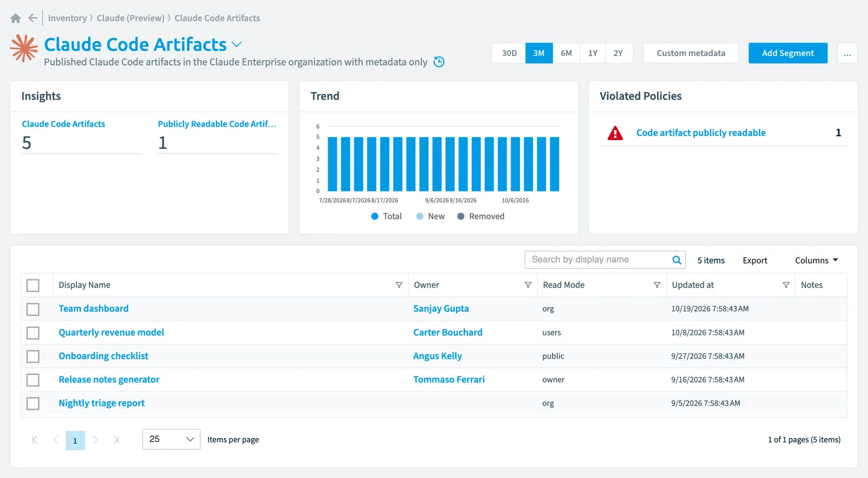Open Read Mode column filter icon
This screenshot has width=868, height=478.
tap(657, 285)
